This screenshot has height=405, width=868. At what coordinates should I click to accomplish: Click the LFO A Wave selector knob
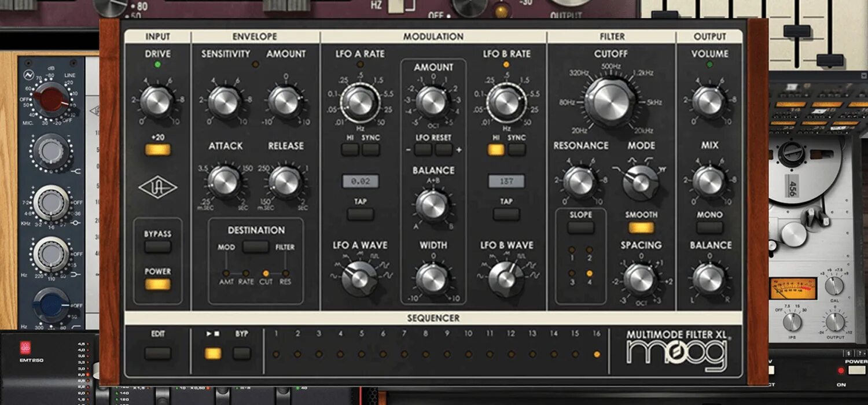click(359, 278)
